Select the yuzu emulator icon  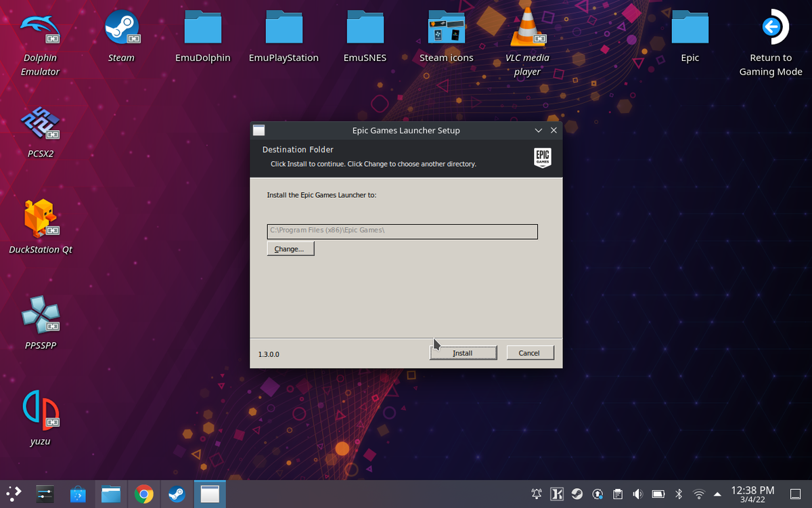click(x=41, y=410)
